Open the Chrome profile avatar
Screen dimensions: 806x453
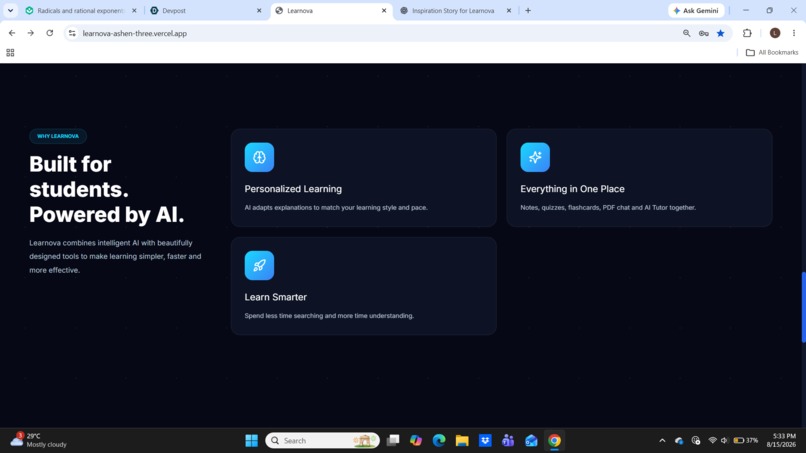tap(775, 33)
